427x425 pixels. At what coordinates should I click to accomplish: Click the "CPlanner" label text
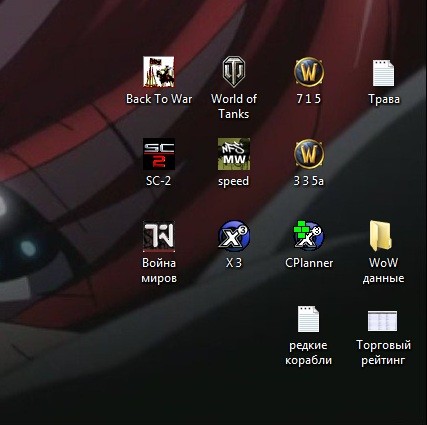pyautogui.click(x=309, y=263)
